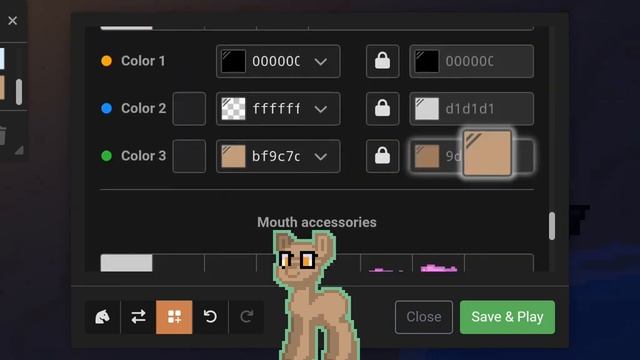Click the swap arrows icon button

tap(138, 317)
